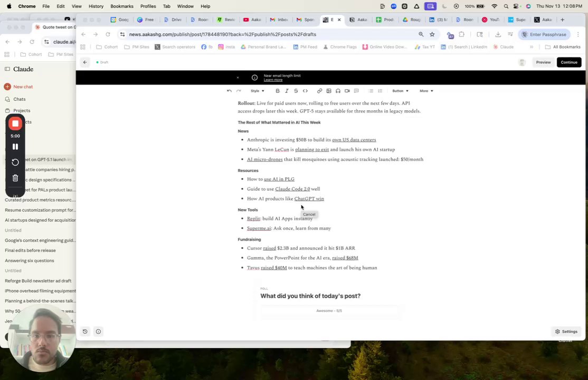Delete the recording with the trash icon
This screenshot has width=588, height=380.
click(15, 178)
